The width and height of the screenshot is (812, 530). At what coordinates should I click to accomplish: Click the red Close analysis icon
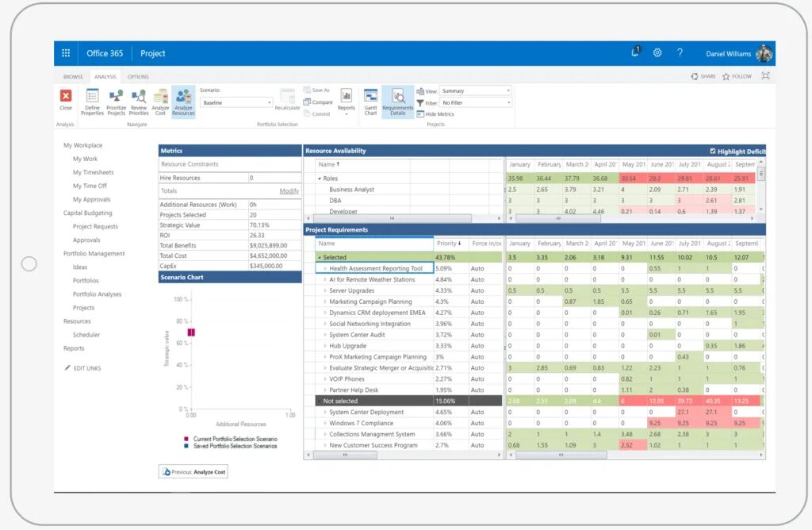click(x=66, y=96)
